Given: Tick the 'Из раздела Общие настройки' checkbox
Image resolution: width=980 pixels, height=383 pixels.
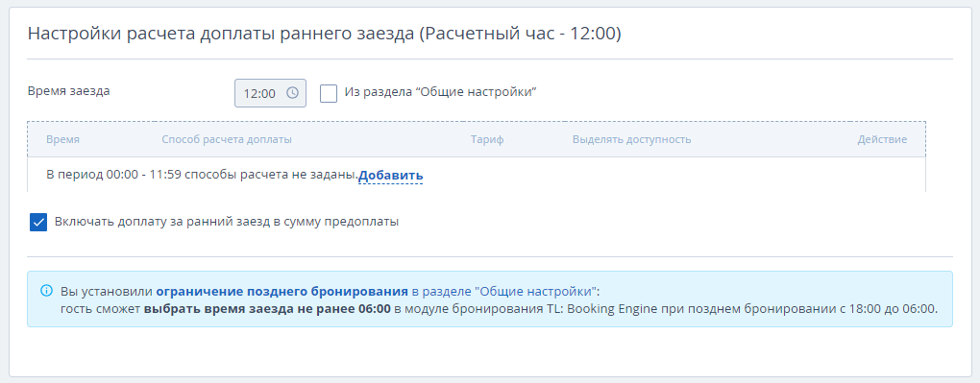Looking at the screenshot, I should [329, 93].
